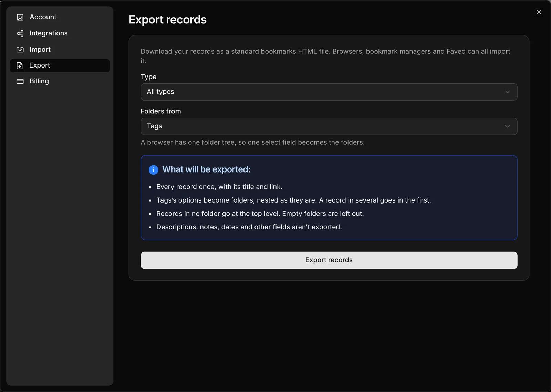The width and height of the screenshot is (551, 392).
Task: Click the Billing card icon
Action: [20, 81]
